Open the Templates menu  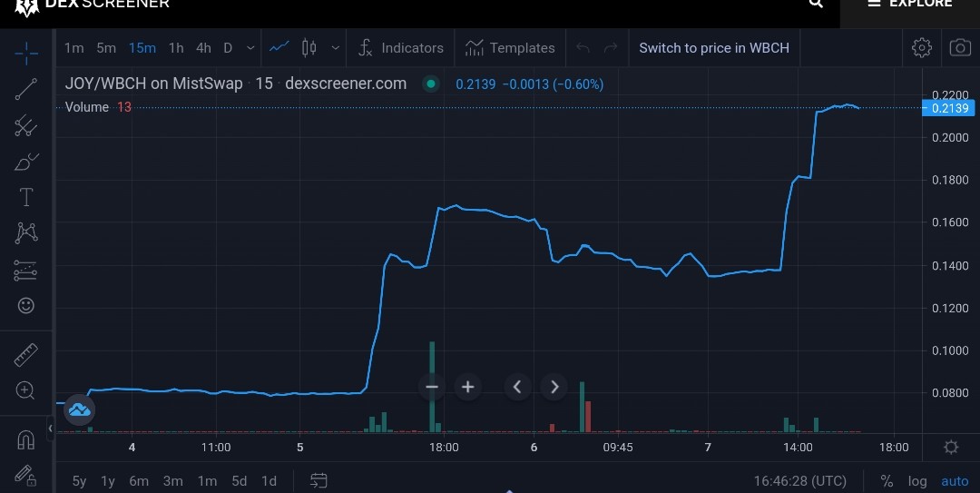tap(510, 47)
